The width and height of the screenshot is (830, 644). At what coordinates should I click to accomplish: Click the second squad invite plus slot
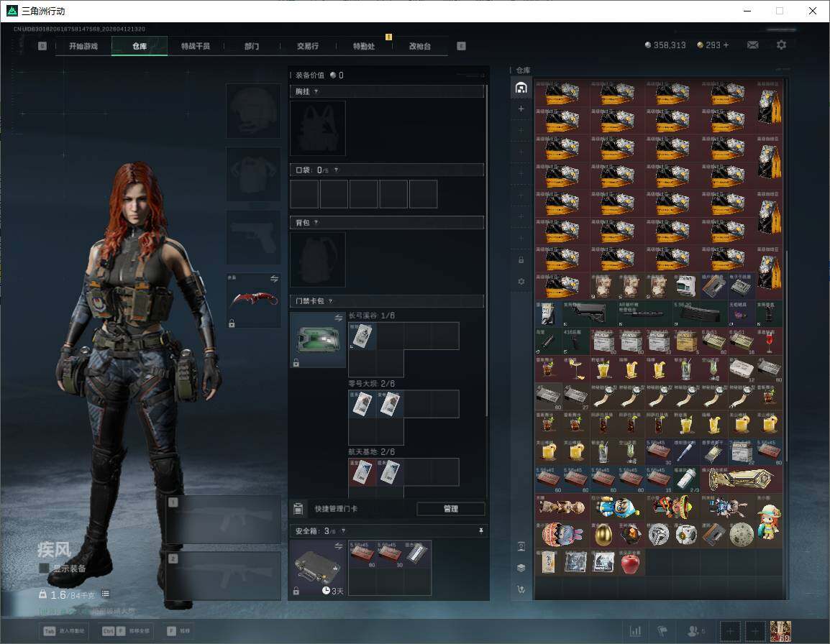click(x=755, y=631)
